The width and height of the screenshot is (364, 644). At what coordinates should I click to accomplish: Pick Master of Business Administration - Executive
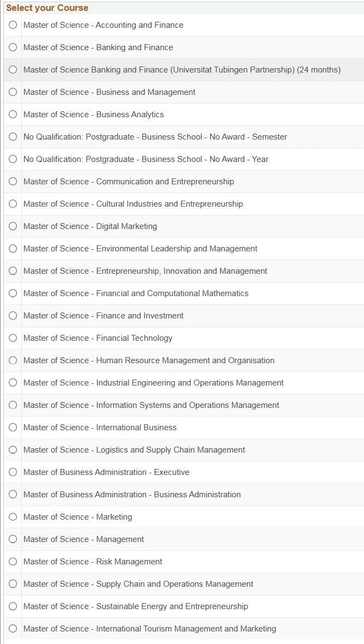click(x=13, y=472)
